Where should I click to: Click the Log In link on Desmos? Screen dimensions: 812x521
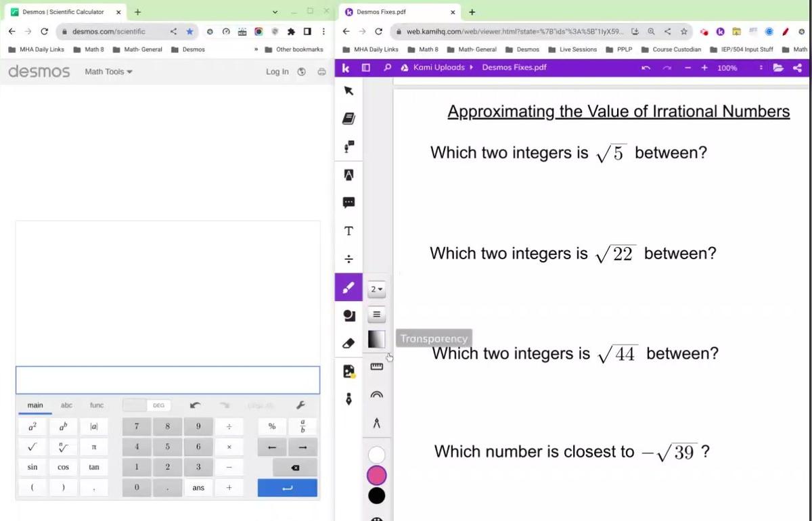[x=277, y=72]
